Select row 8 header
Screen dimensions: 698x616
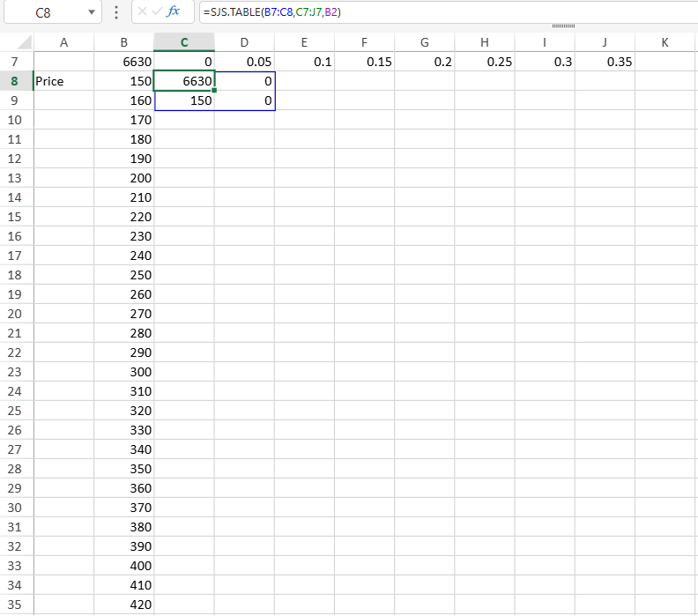[x=17, y=81]
